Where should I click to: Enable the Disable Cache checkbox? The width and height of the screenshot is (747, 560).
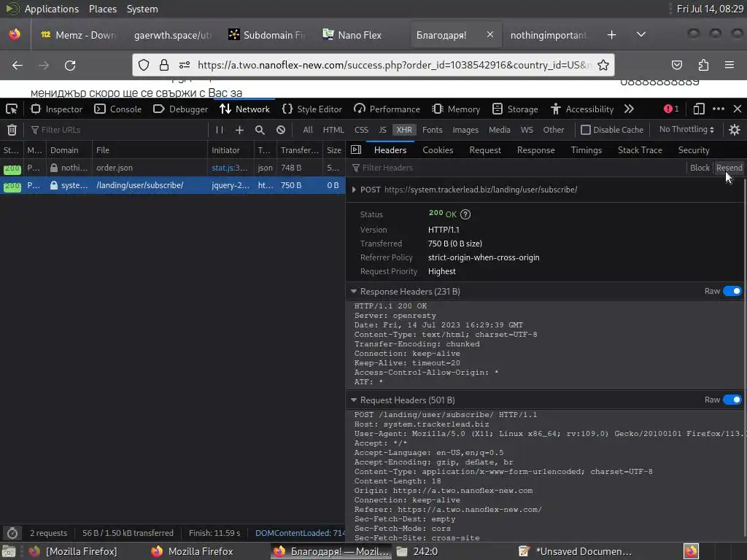586,130
